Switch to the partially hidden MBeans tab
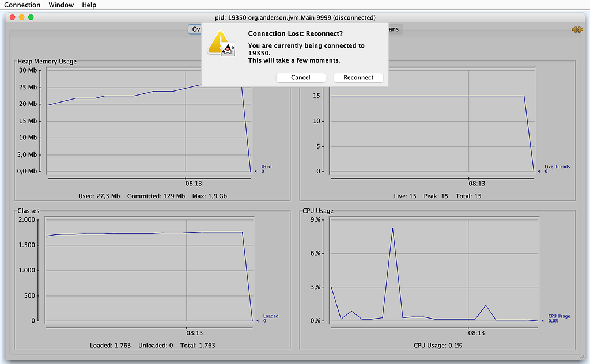Viewport: 590px width, 364px height. [395, 29]
